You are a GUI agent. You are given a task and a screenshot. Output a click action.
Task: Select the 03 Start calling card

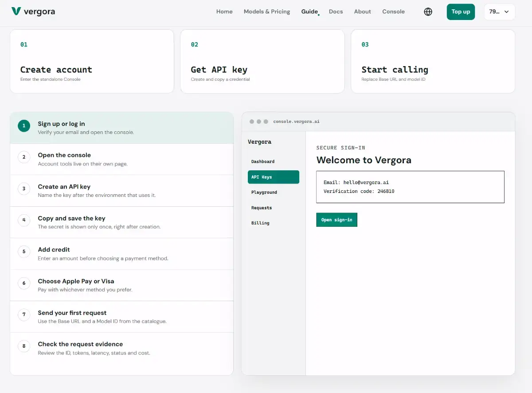433,61
